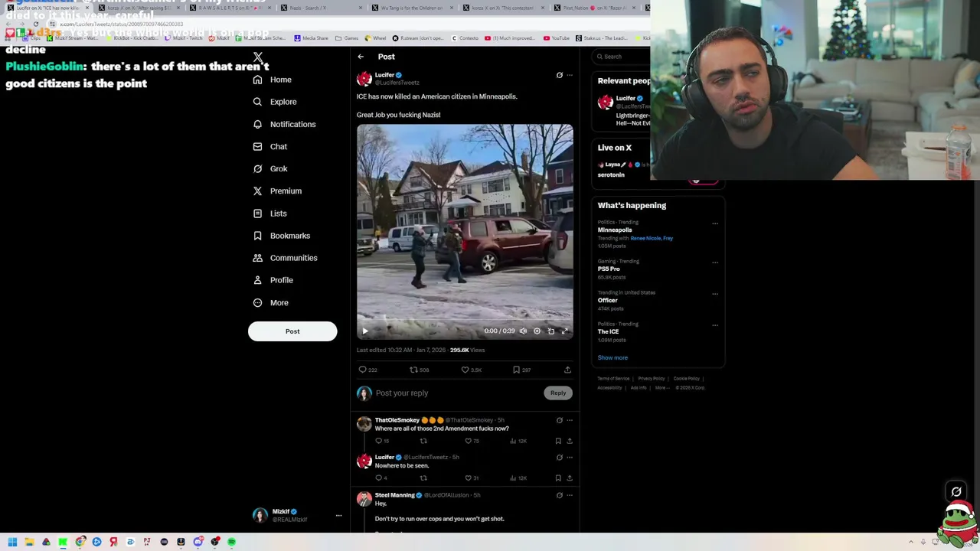The height and width of the screenshot is (551, 980).
Task: Switch to the 'Pirat_Nation' browser tab
Action: (594, 8)
